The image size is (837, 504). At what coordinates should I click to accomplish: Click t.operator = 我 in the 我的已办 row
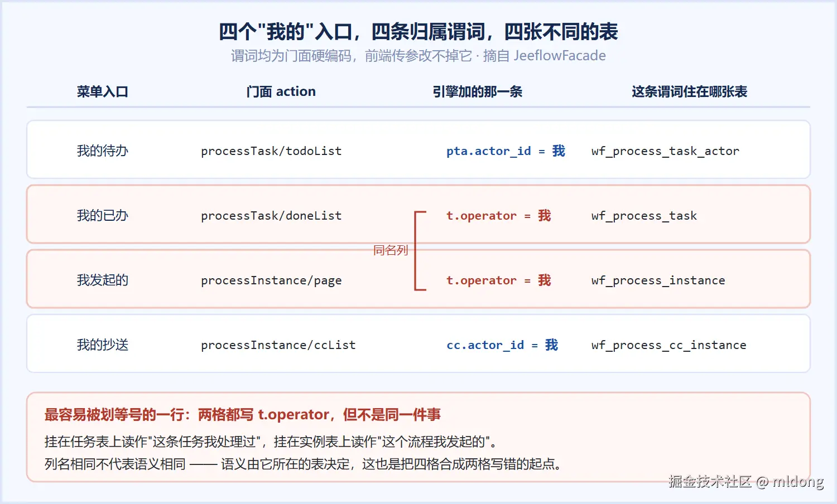tap(499, 216)
